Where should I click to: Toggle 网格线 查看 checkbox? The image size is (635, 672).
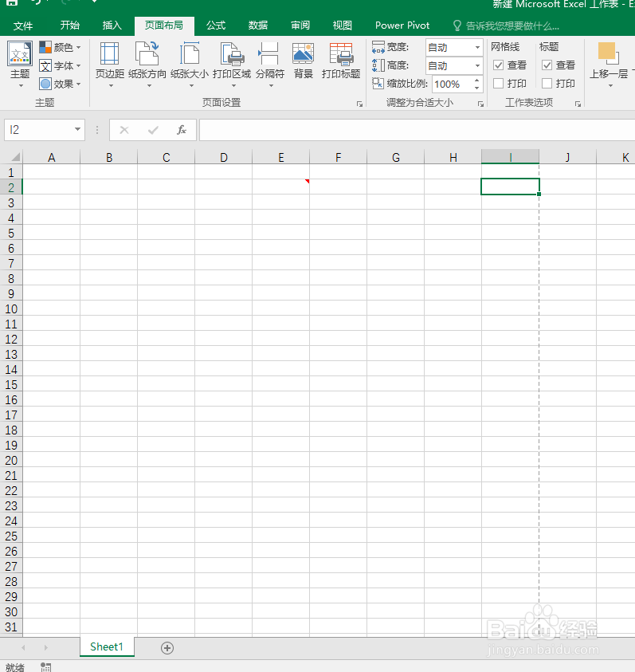[x=498, y=65]
